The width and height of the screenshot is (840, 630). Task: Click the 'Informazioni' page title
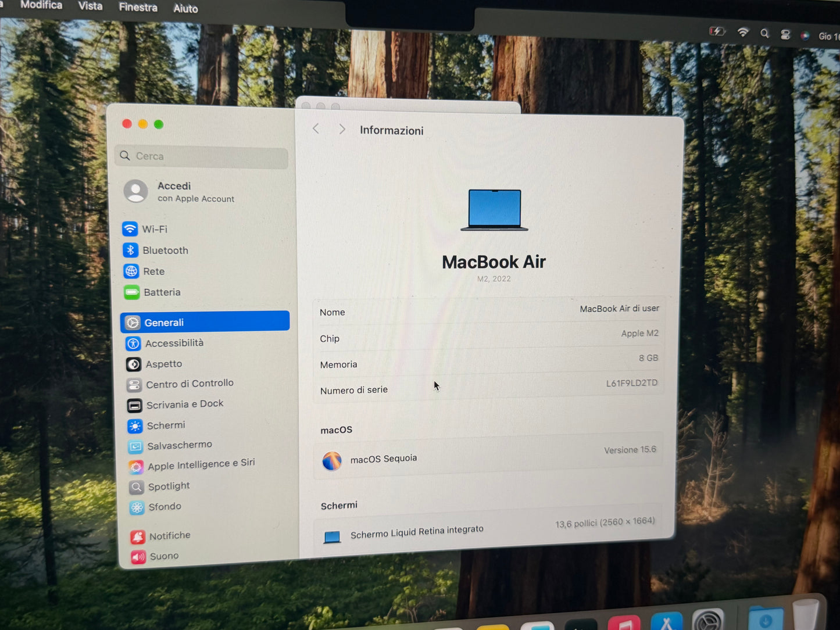pyautogui.click(x=391, y=131)
